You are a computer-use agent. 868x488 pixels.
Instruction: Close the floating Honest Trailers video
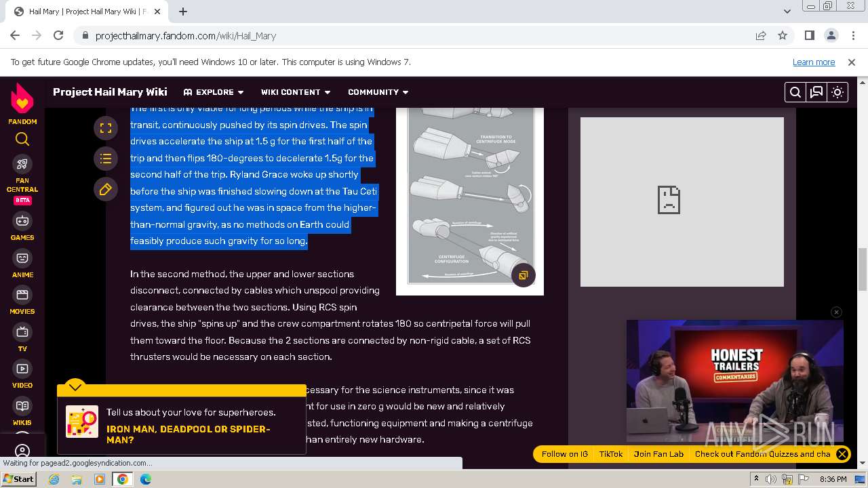(x=836, y=312)
